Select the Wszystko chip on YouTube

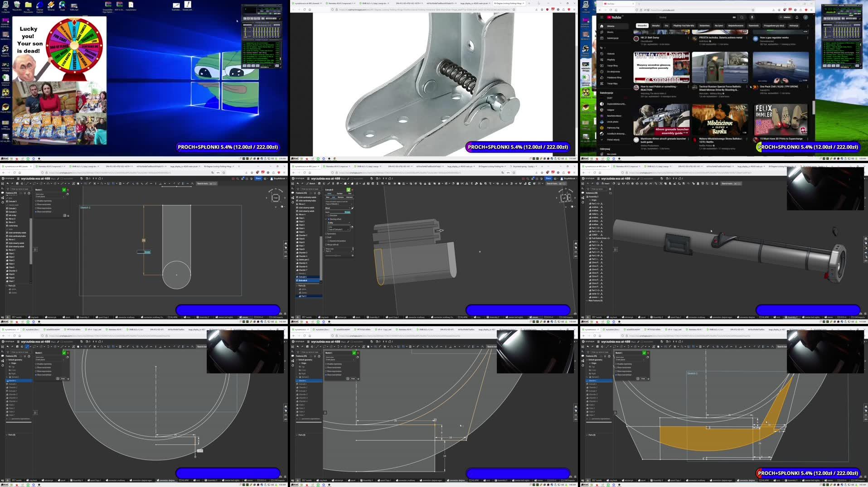(642, 25)
